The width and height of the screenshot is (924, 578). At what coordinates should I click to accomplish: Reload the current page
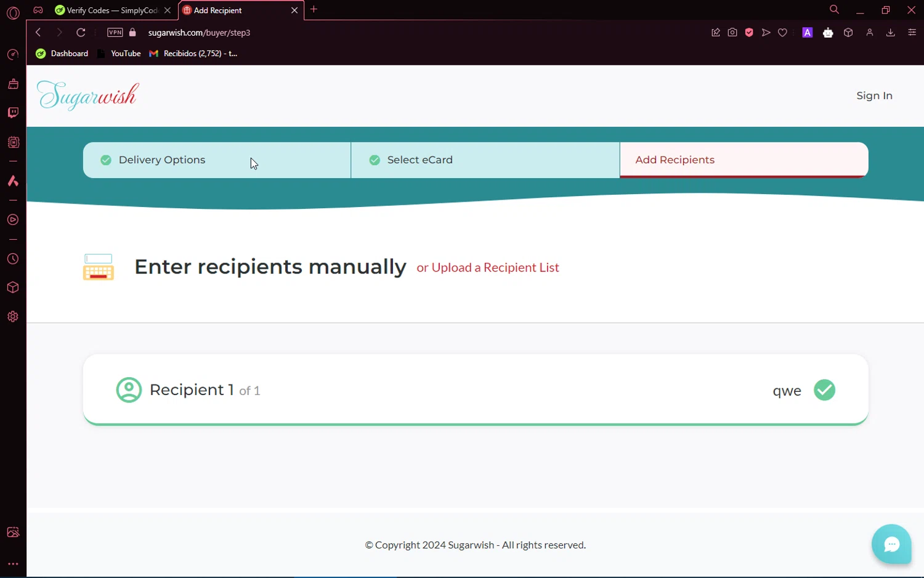coord(81,32)
